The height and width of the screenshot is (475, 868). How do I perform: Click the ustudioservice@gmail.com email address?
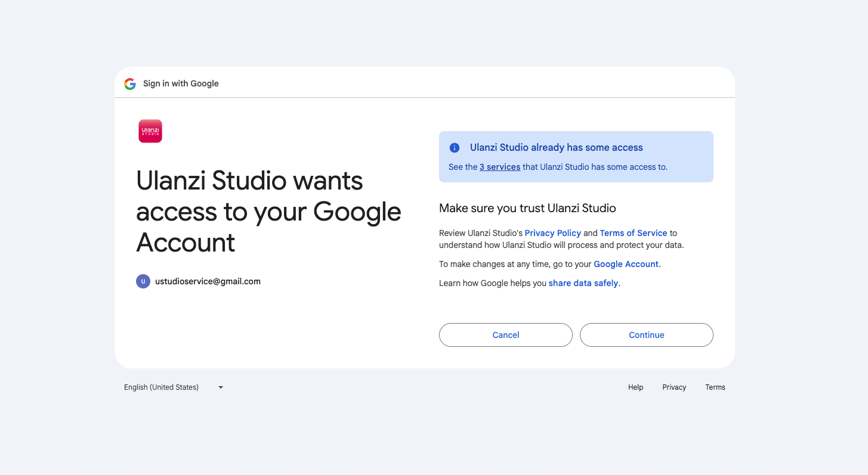point(208,281)
